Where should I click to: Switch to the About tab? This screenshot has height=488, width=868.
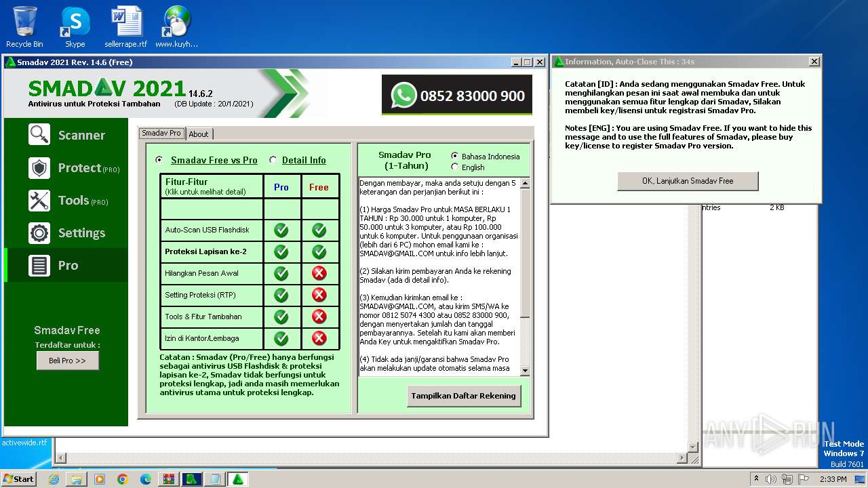point(199,134)
